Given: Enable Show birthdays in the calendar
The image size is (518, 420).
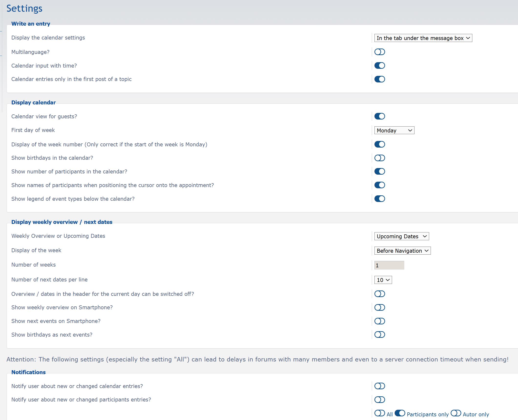Looking at the screenshot, I should pyautogui.click(x=380, y=158).
